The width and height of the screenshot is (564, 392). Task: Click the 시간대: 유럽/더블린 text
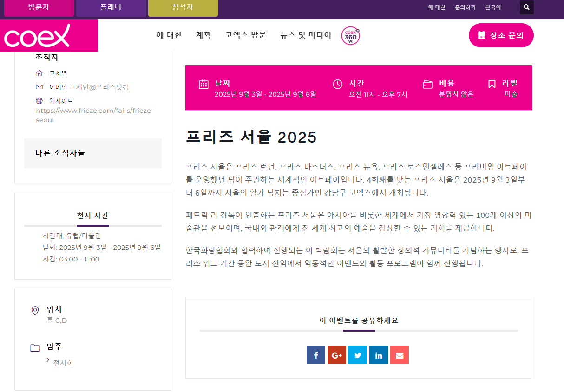point(72,235)
